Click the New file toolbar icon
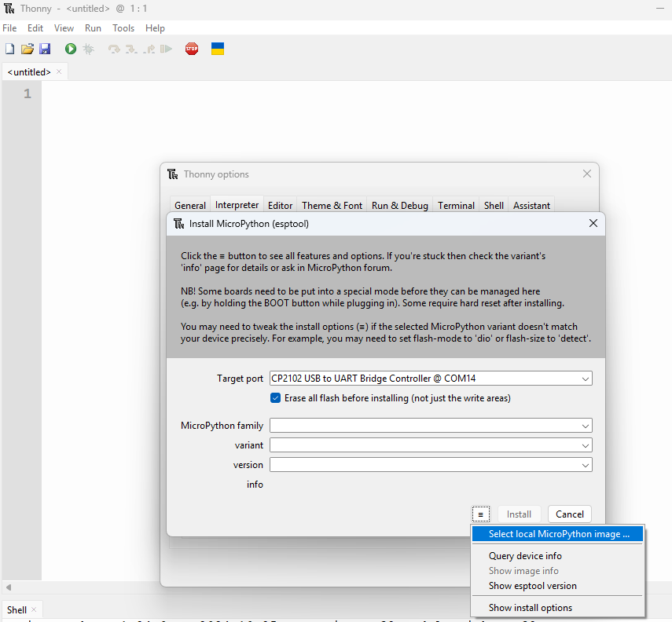 click(9, 49)
